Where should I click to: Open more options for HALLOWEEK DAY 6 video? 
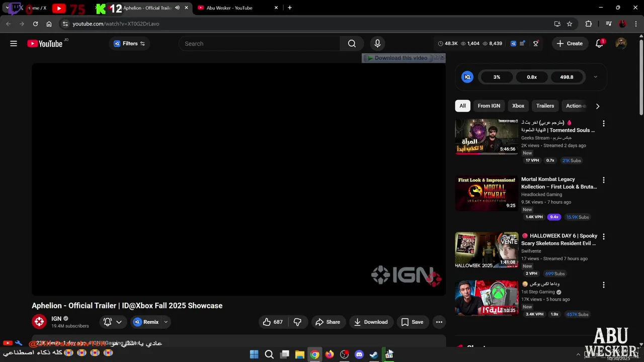point(604,236)
